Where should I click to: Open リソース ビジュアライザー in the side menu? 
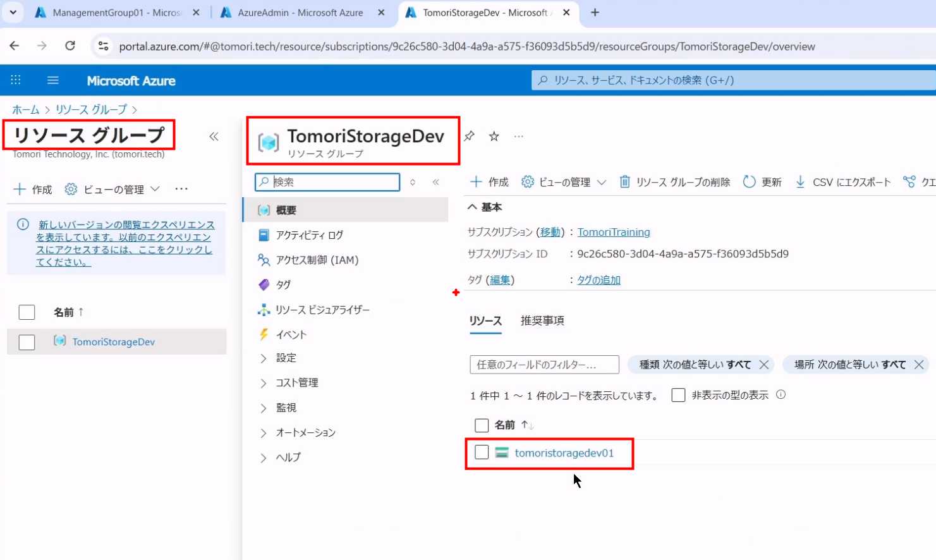pos(322,310)
